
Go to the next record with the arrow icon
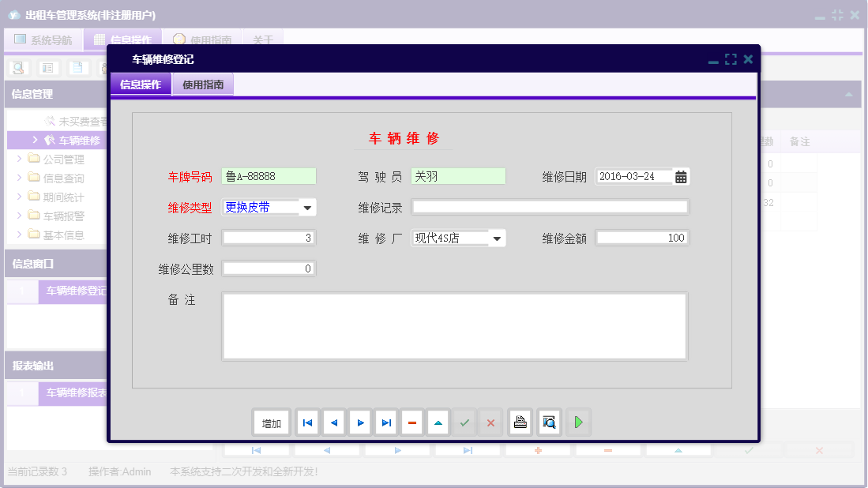[x=359, y=422]
